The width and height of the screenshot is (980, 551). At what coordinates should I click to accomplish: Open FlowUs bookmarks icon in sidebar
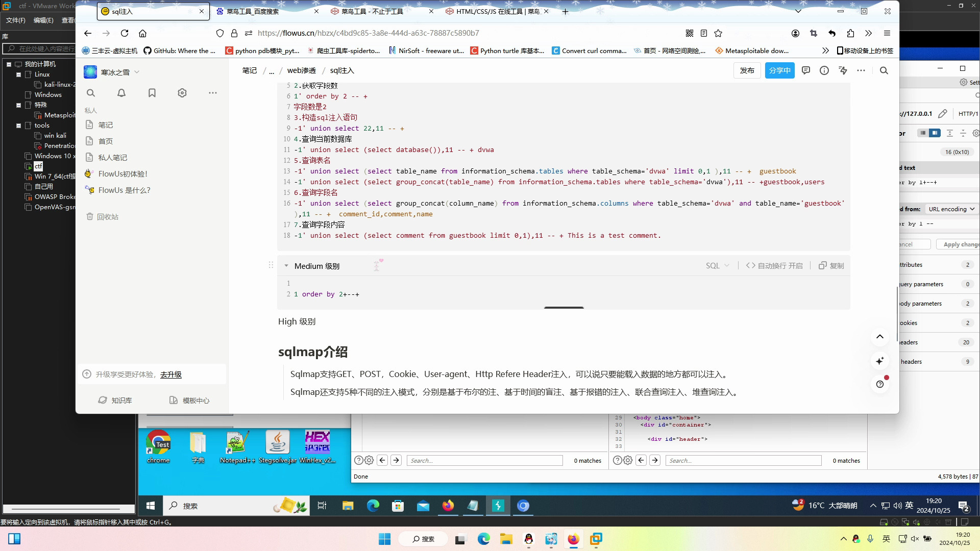[152, 93]
